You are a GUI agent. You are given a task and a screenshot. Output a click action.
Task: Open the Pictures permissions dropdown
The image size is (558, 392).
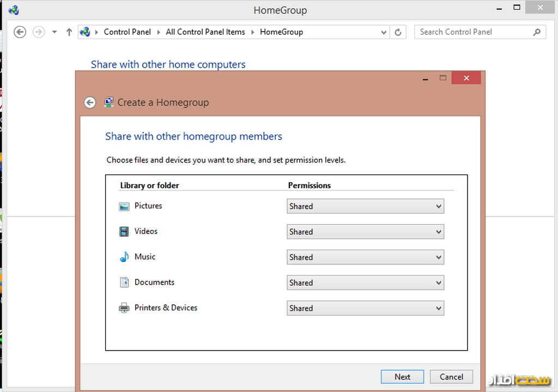(x=365, y=206)
